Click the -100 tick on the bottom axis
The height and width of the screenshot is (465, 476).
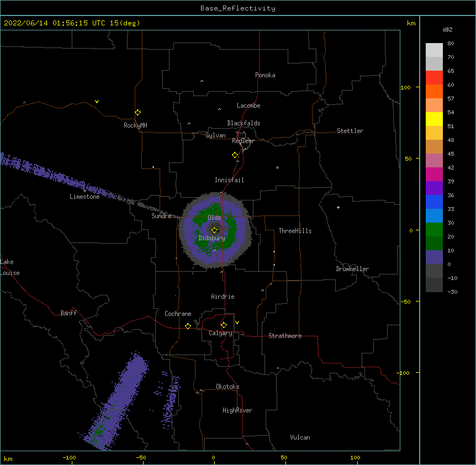(69, 457)
